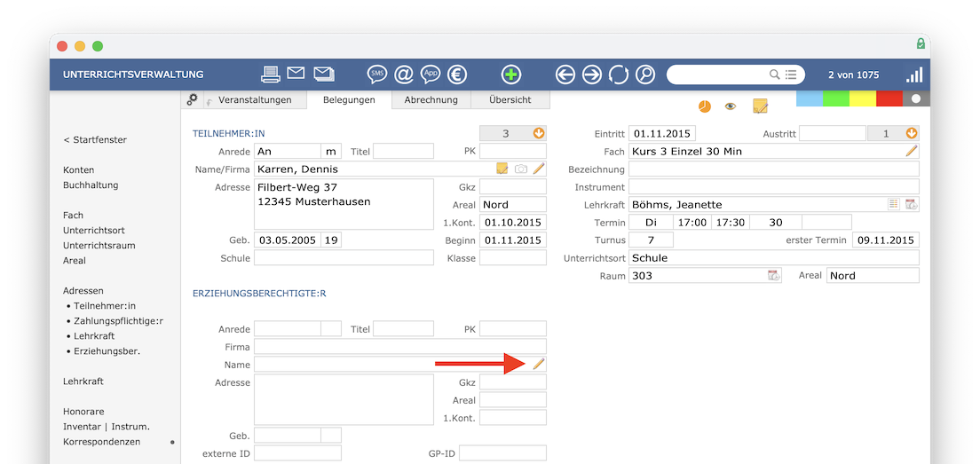Viewport: 980px width, 464px height.
Task: Expand the Austritt number 1 dropdown arrow
Action: coord(912,133)
